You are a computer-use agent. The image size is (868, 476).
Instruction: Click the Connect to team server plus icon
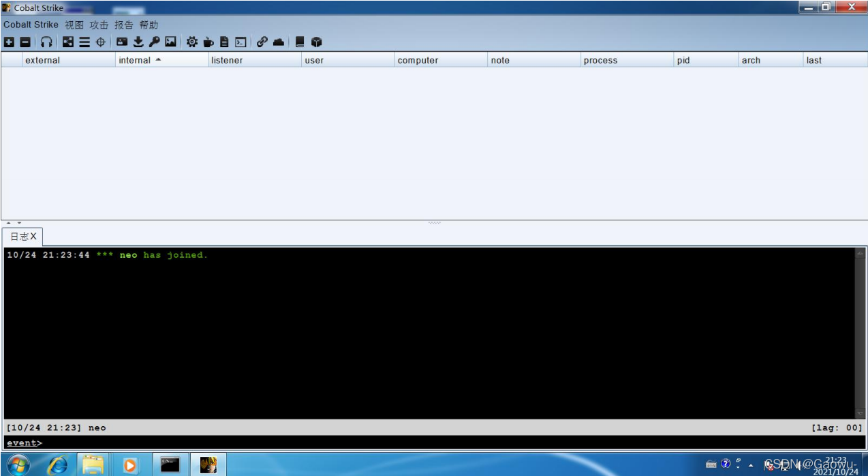click(x=9, y=42)
